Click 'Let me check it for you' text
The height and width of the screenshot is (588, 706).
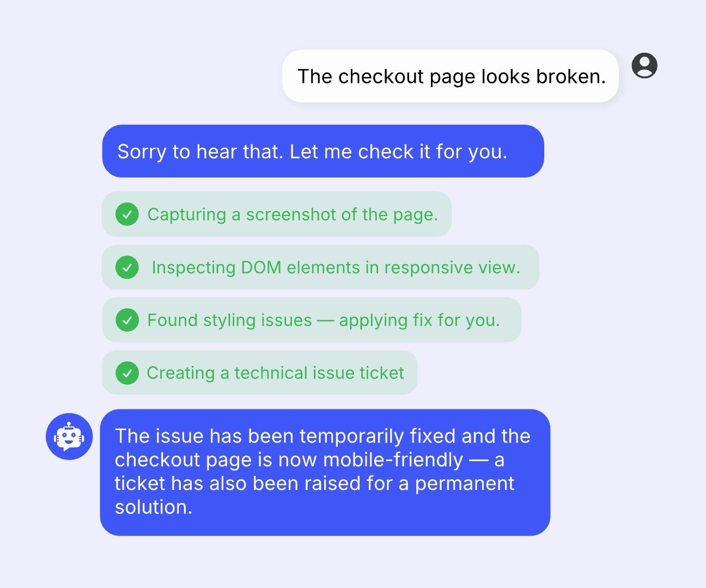398,152
